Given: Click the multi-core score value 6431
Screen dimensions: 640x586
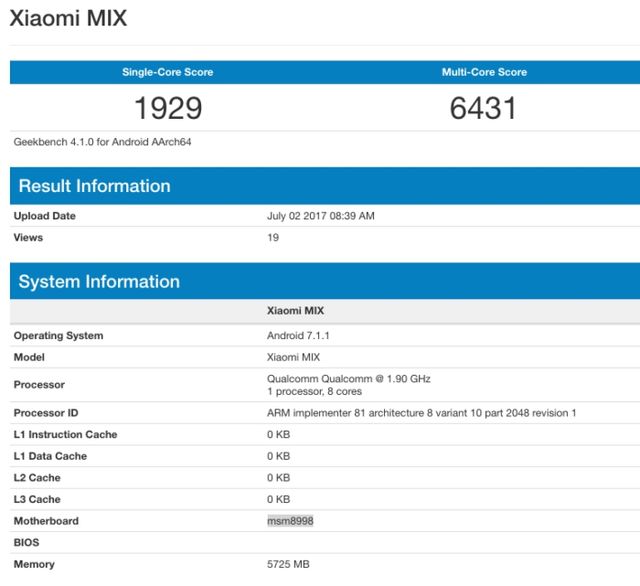Looking at the screenshot, I should click(x=483, y=108).
